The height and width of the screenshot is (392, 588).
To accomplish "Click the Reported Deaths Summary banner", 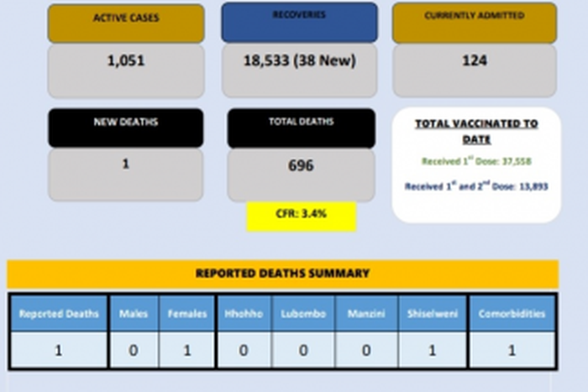I will [x=282, y=274].
